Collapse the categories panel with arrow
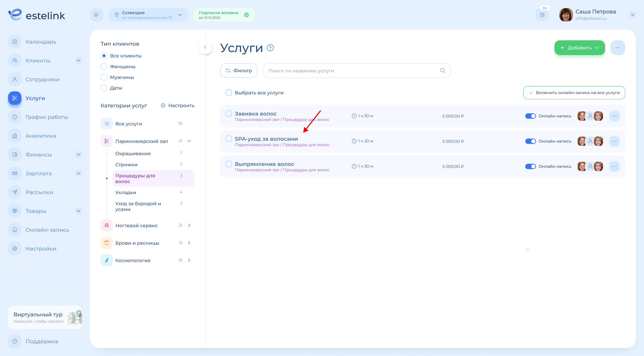 tap(205, 47)
